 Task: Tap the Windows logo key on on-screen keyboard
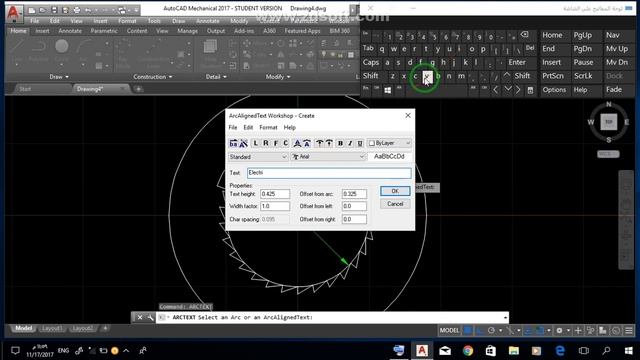point(387,90)
